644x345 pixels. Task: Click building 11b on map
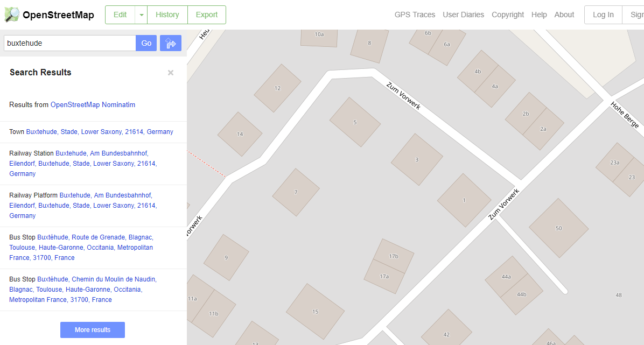point(214,313)
